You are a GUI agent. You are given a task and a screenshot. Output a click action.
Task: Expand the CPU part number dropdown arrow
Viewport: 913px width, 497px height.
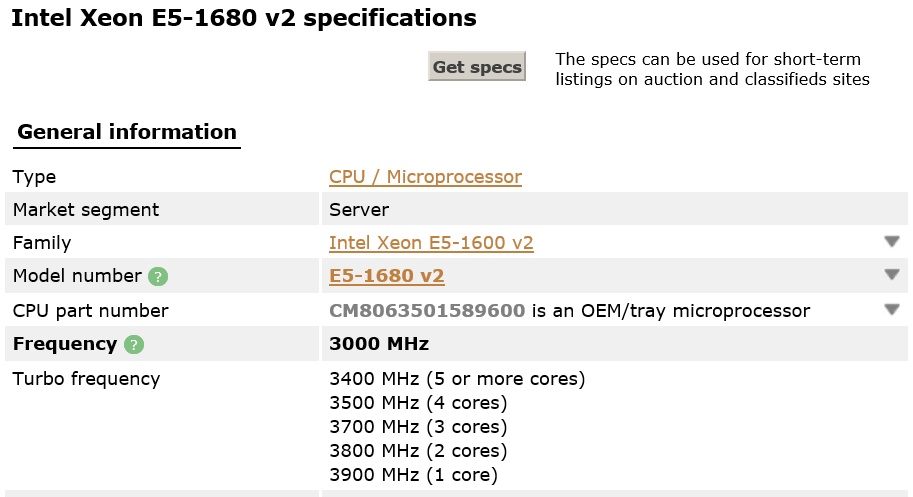(891, 309)
